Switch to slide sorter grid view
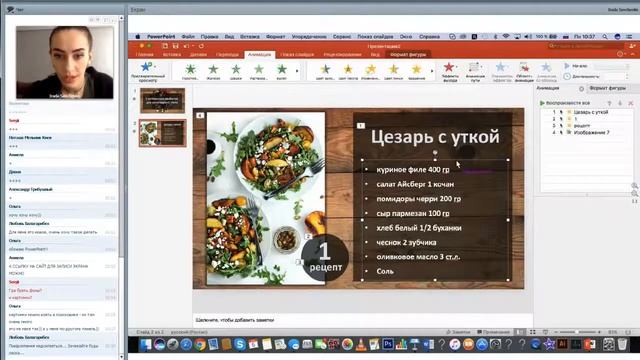 (x=533, y=332)
